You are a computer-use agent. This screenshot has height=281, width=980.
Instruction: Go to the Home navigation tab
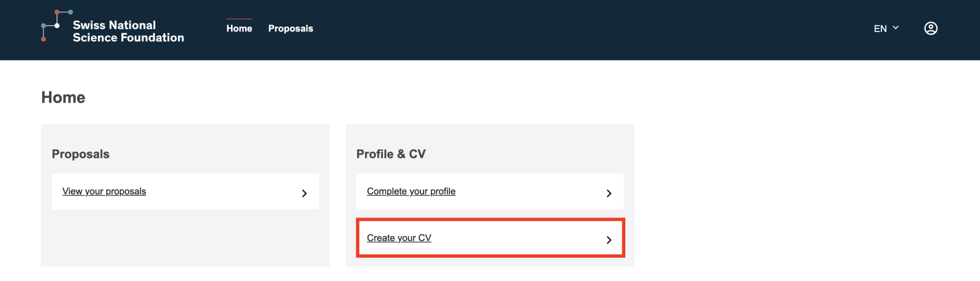tap(239, 29)
